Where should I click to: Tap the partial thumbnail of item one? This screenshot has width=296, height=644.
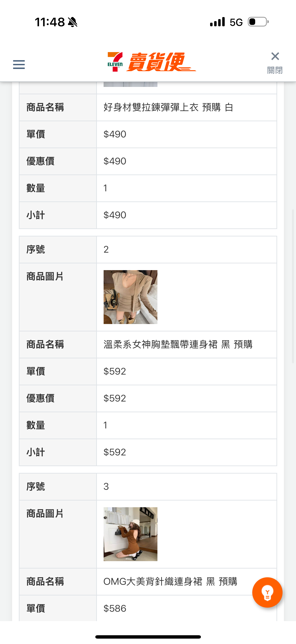tap(131, 84)
